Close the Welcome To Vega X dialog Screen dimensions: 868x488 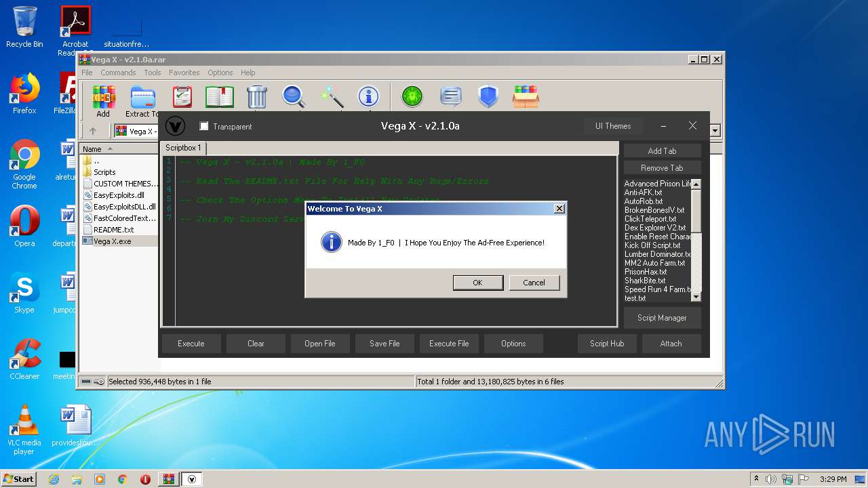[559, 209]
